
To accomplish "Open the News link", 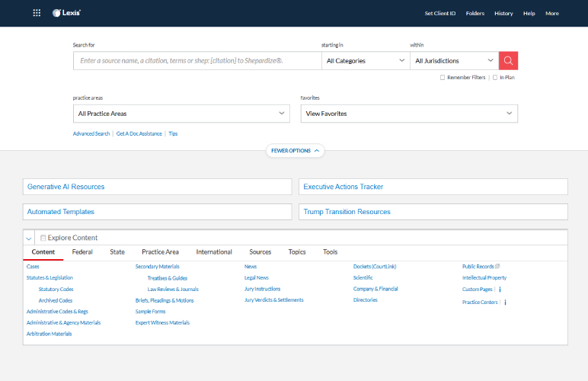I will pyautogui.click(x=251, y=267).
